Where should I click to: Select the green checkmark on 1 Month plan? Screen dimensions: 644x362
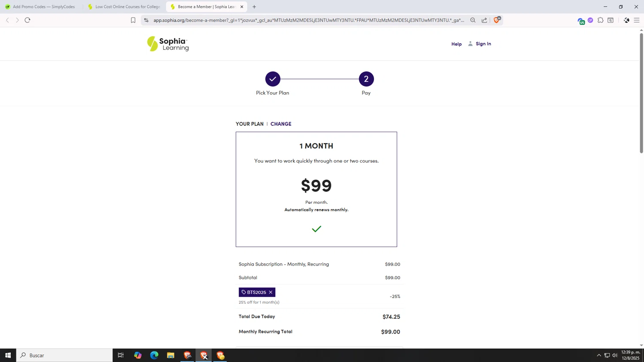[x=316, y=229]
